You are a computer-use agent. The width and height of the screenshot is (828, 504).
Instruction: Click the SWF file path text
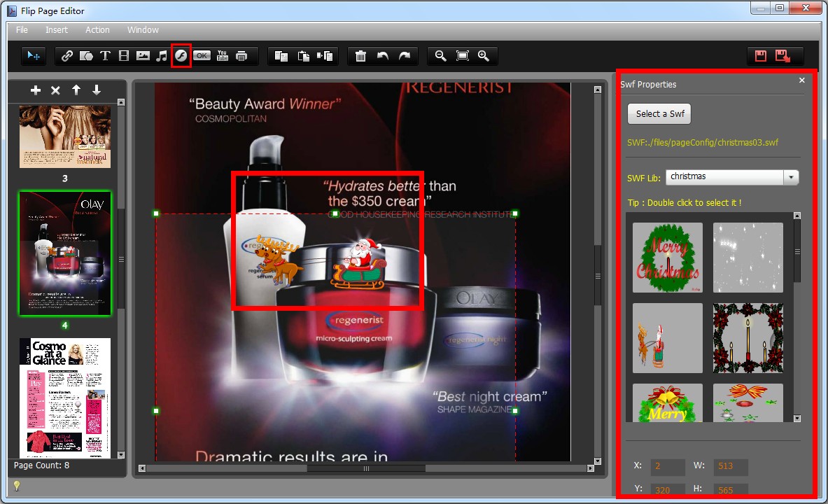coord(702,143)
